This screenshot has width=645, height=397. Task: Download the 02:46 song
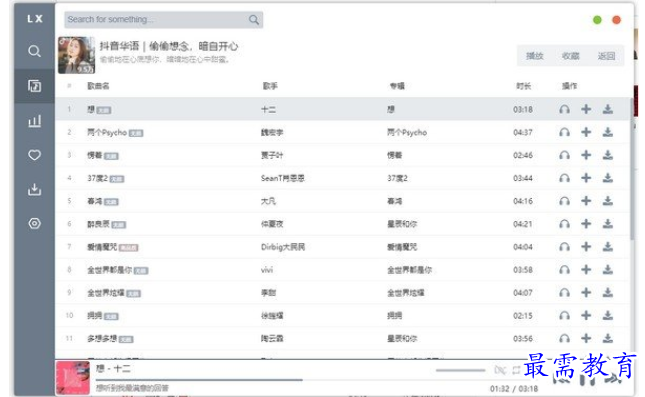pyautogui.click(x=608, y=155)
